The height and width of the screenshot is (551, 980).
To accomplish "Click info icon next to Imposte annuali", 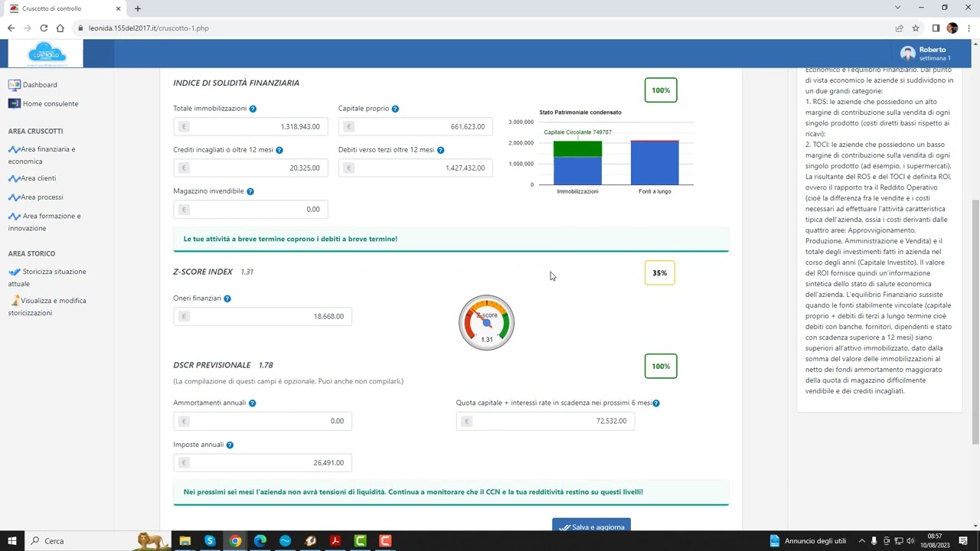I will 230,445.
